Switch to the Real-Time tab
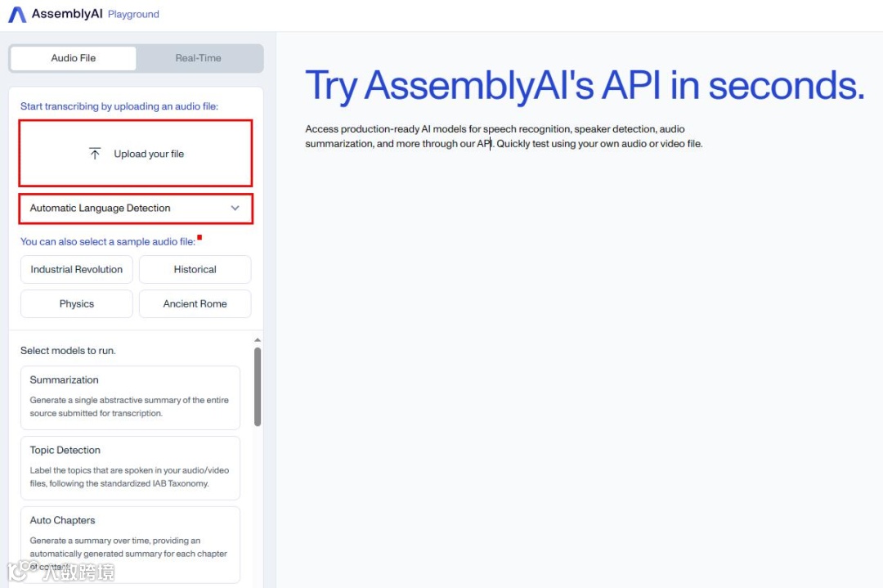 pos(198,58)
